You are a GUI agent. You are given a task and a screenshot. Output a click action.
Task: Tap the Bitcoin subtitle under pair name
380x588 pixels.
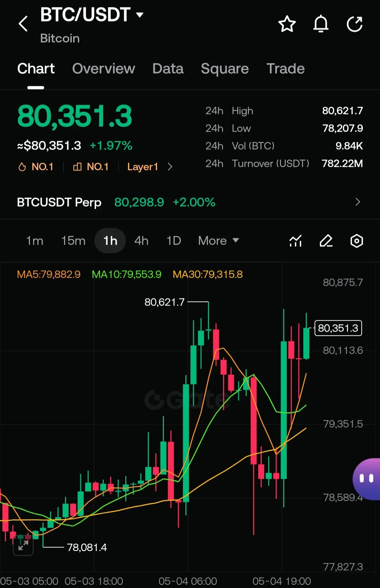[60, 38]
